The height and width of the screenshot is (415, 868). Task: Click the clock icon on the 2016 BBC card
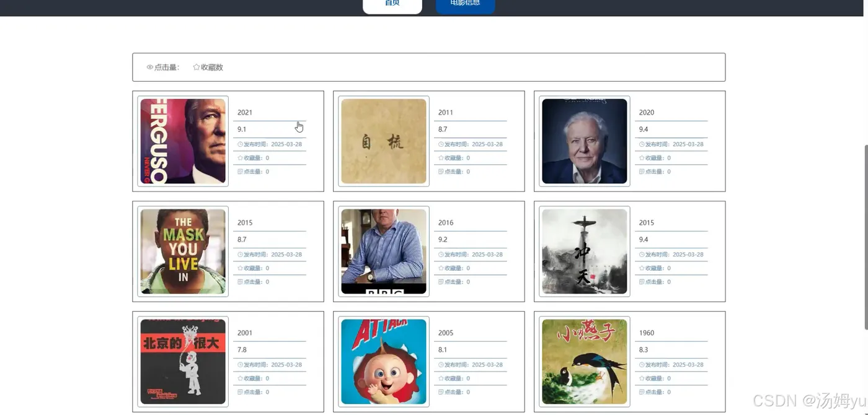click(x=441, y=255)
